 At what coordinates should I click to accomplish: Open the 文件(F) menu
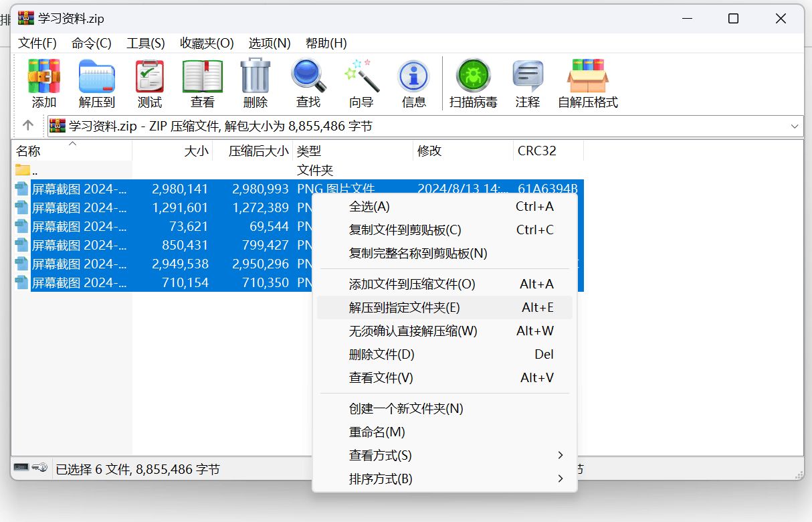point(37,43)
